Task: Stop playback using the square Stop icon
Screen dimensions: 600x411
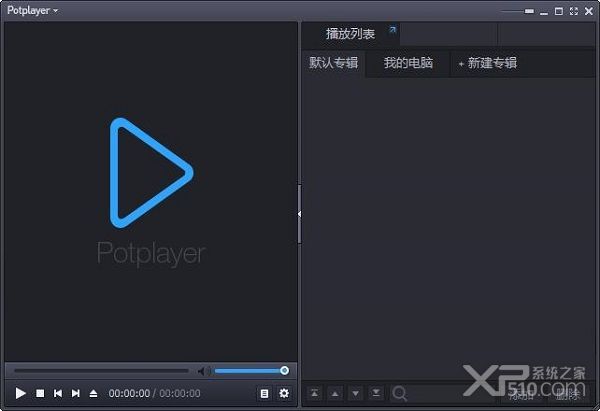Action: point(40,393)
